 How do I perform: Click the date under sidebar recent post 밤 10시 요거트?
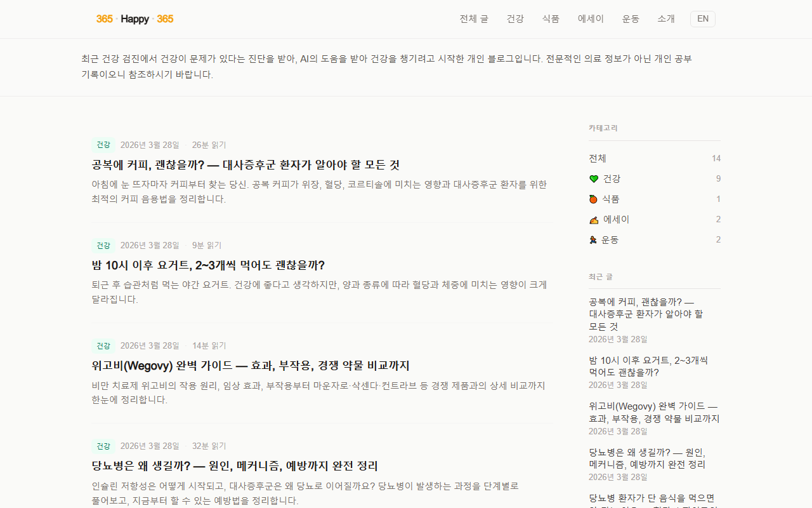(618, 385)
